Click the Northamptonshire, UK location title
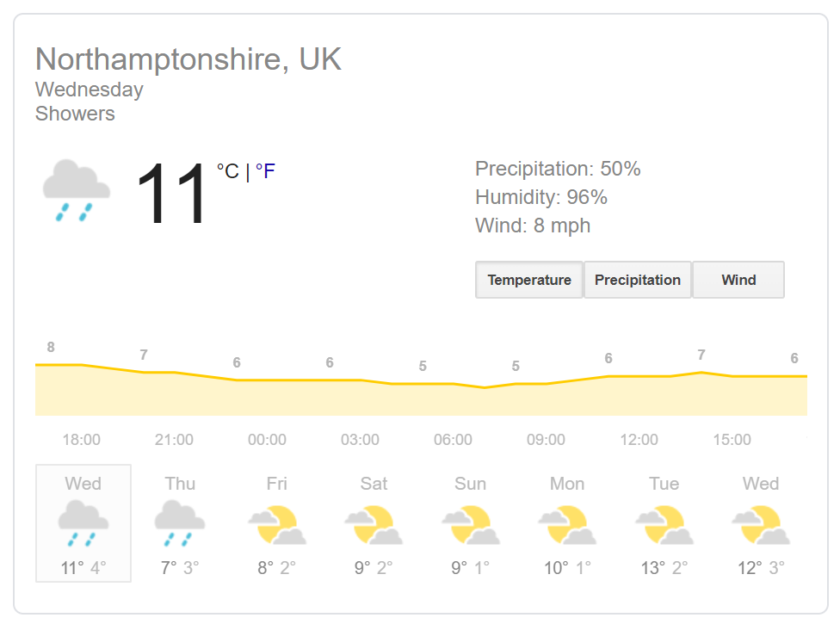 (188, 59)
